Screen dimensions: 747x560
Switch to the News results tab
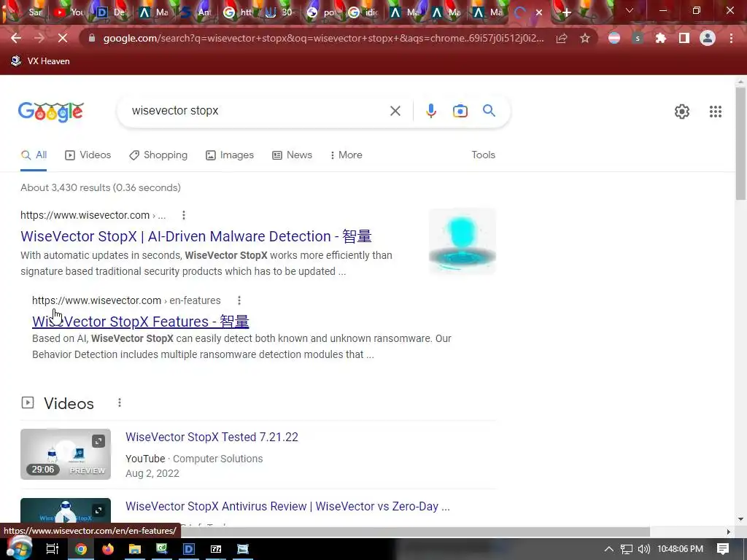point(292,155)
